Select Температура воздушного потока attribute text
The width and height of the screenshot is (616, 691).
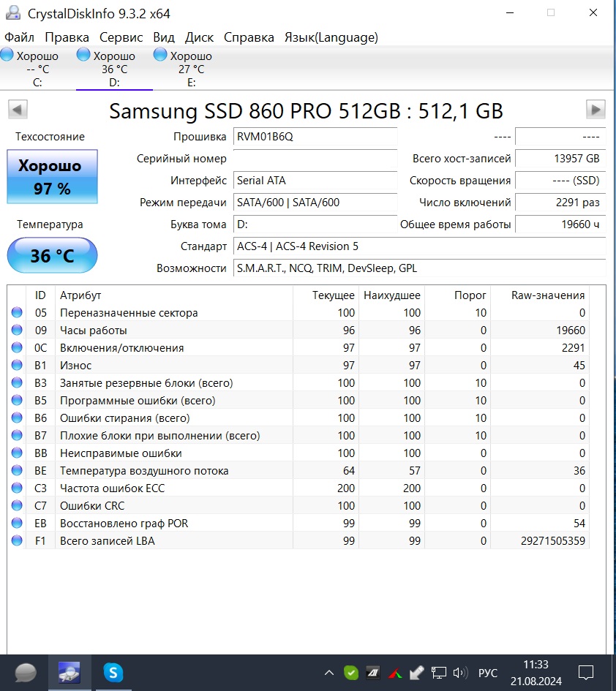point(144,471)
